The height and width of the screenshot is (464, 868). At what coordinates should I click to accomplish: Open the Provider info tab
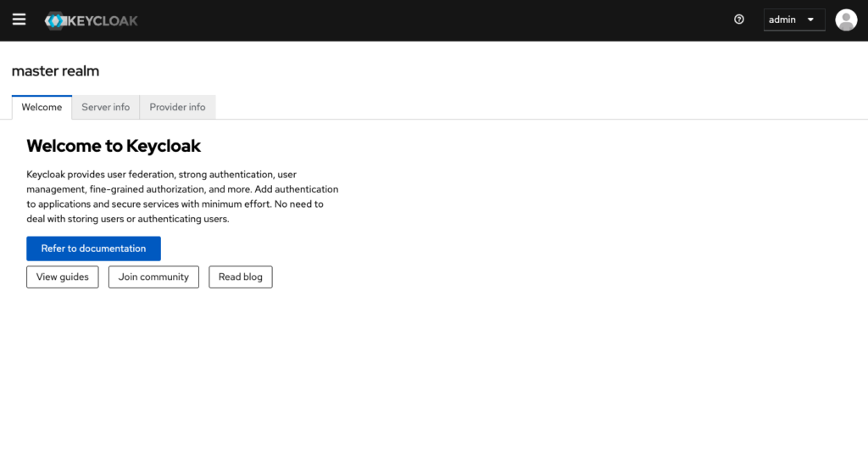click(177, 108)
